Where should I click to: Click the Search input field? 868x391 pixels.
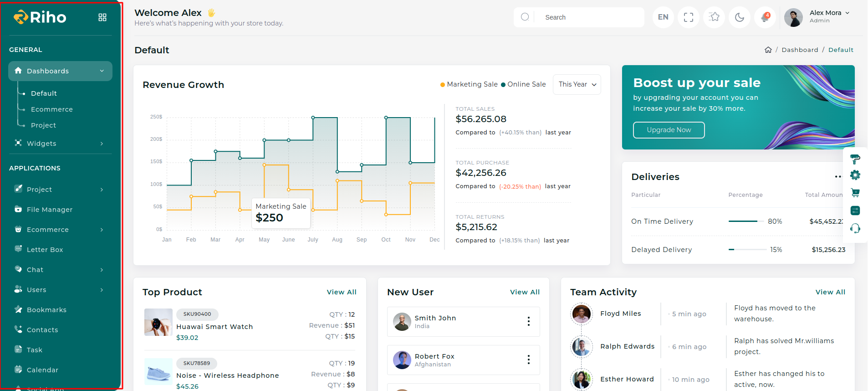587,17
